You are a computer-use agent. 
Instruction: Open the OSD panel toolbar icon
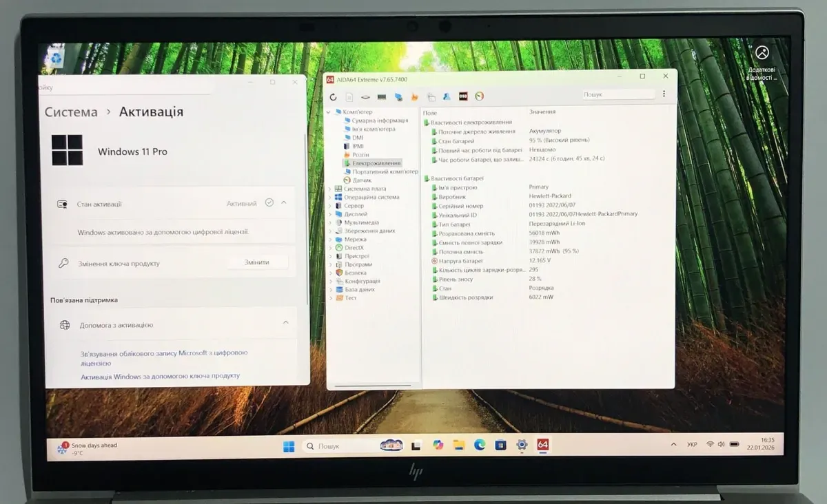[463, 96]
